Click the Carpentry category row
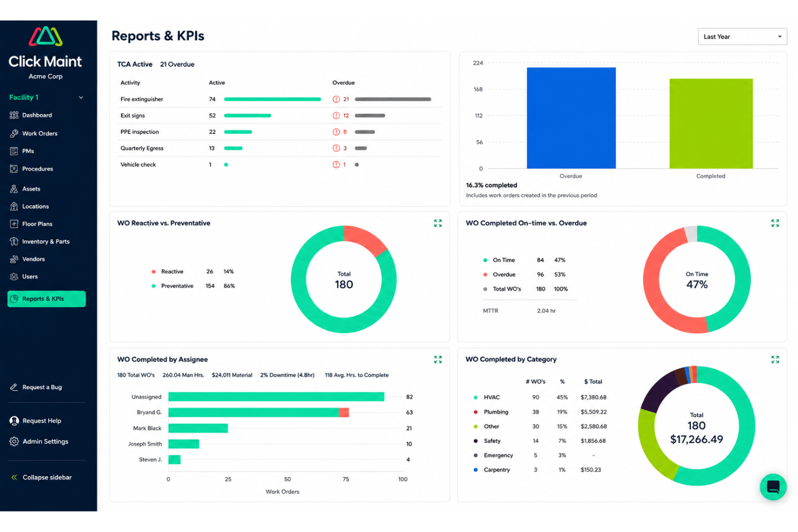 click(x=537, y=470)
